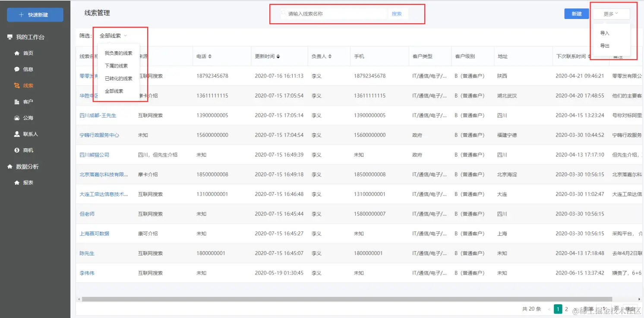Go to page 2 in pagination
This screenshot has width=644, height=318.
[x=567, y=309]
